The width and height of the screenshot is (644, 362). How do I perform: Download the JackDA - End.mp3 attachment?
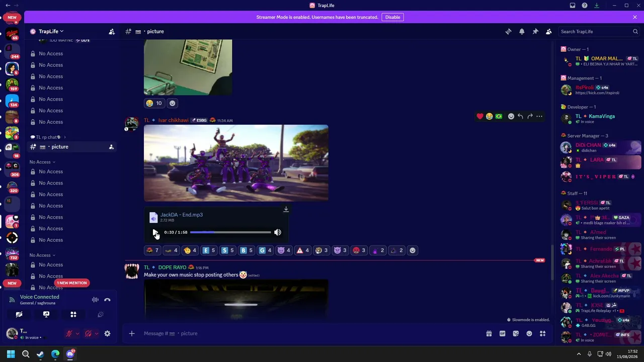(286, 209)
